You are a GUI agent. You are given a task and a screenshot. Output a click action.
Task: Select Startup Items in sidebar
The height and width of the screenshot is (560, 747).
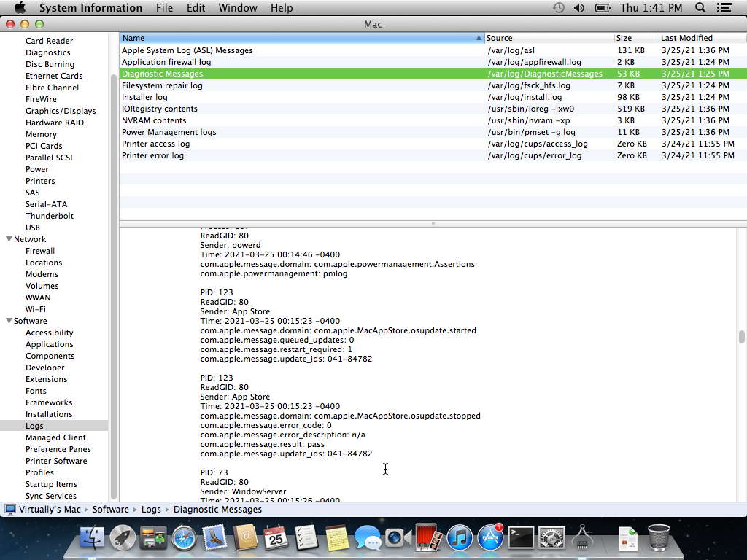point(51,484)
